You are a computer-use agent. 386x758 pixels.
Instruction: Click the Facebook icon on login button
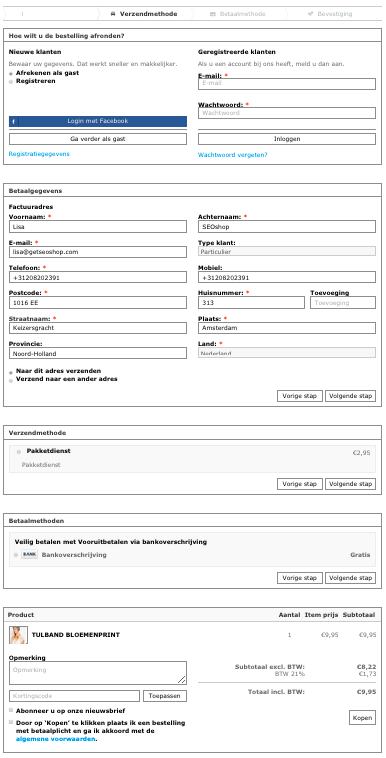(x=14, y=121)
